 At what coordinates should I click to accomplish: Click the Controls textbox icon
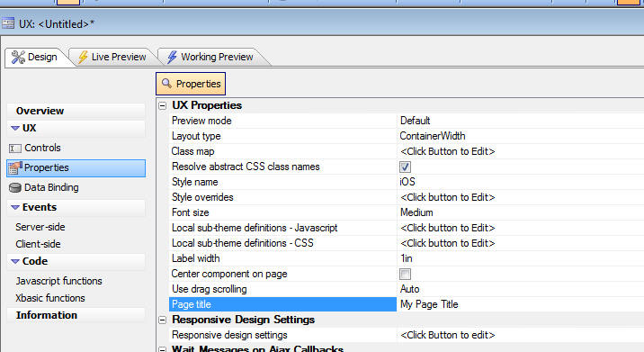(x=14, y=148)
